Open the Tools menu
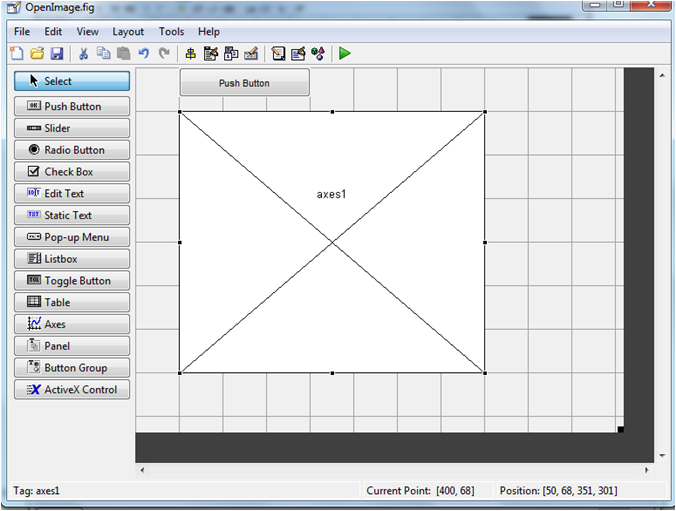Screen dimensions: 676x511 171,31
